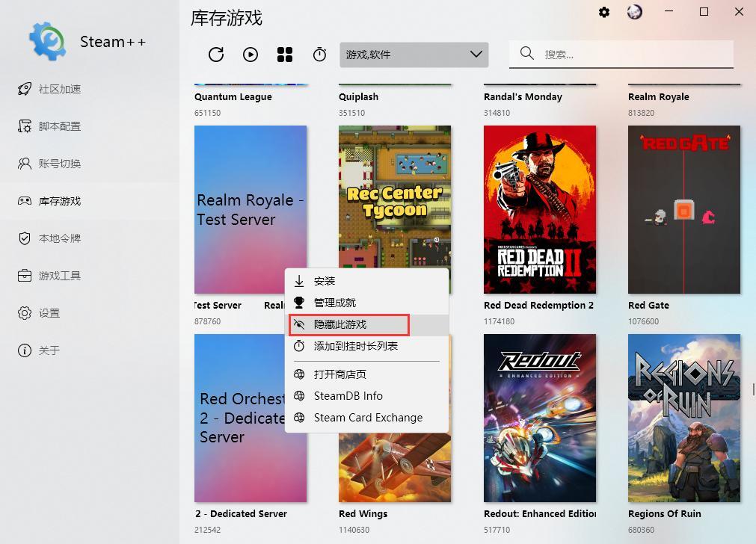Click Regions Of Ruin cover

click(x=683, y=418)
